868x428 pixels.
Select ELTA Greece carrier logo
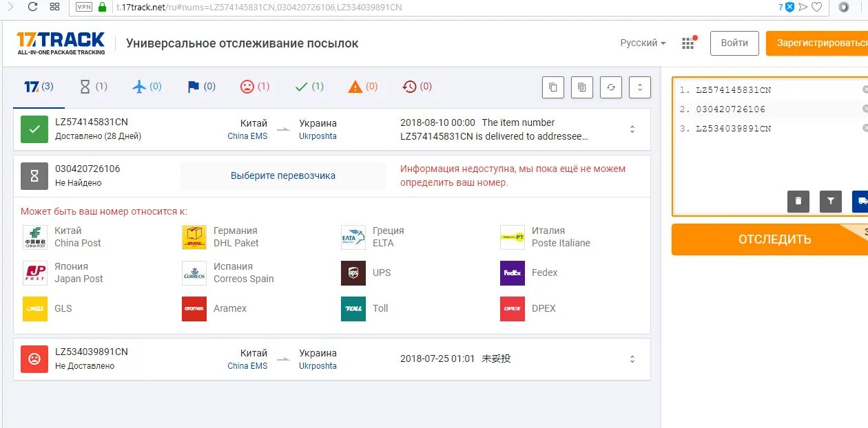click(353, 237)
